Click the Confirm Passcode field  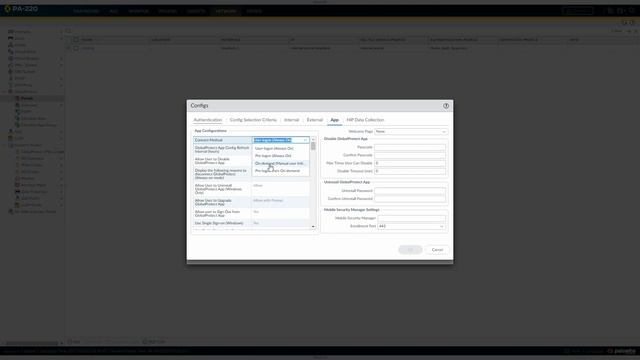click(410, 155)
